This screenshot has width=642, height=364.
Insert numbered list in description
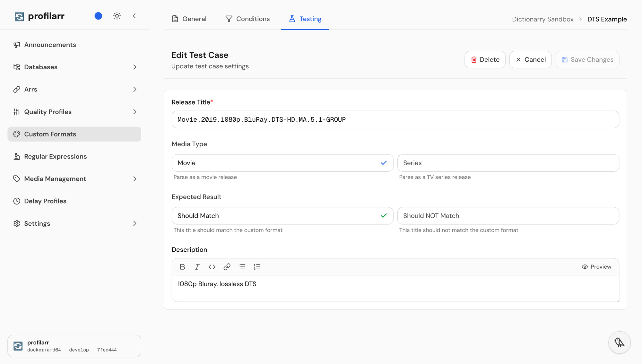(257, 267)
